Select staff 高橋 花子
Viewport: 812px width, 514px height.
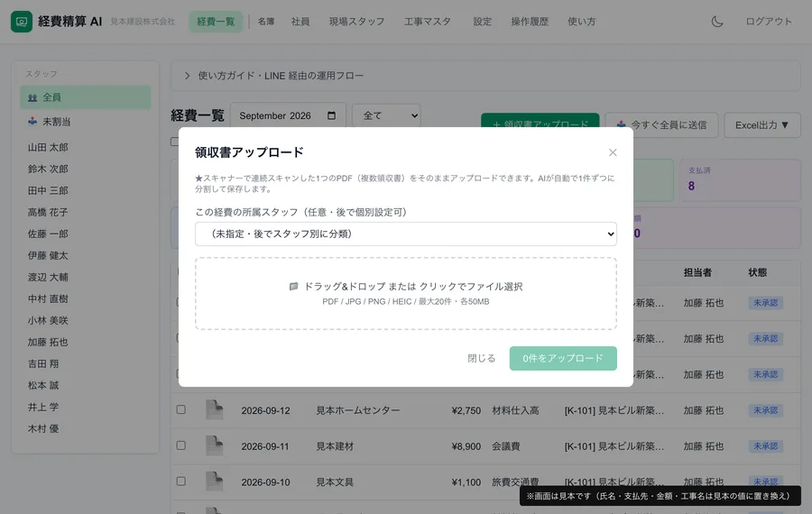[x=48, y=212]
